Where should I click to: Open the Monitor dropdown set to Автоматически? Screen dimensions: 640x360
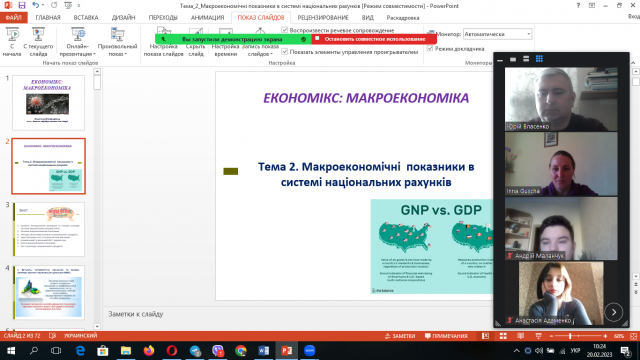click(498, 34)
